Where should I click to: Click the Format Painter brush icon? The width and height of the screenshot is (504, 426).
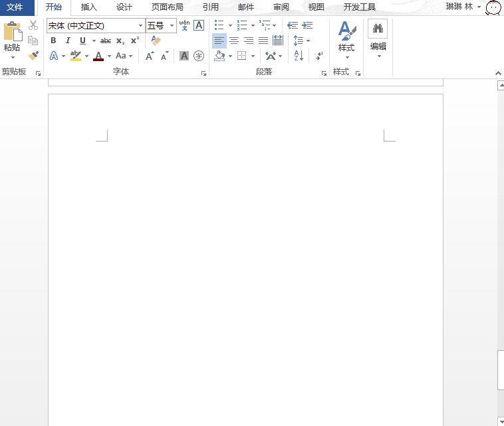(33, 56)
